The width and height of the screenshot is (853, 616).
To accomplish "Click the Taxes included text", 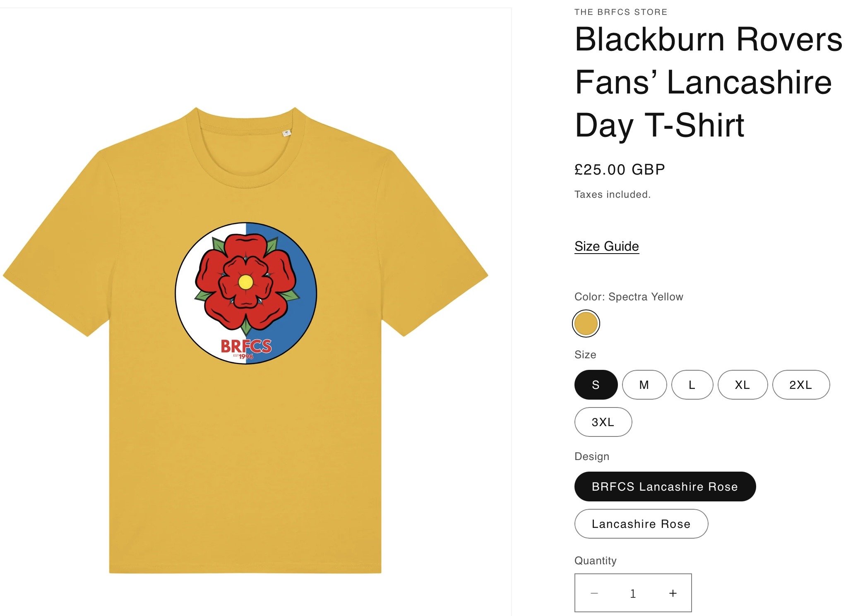I will coord(612,194).
